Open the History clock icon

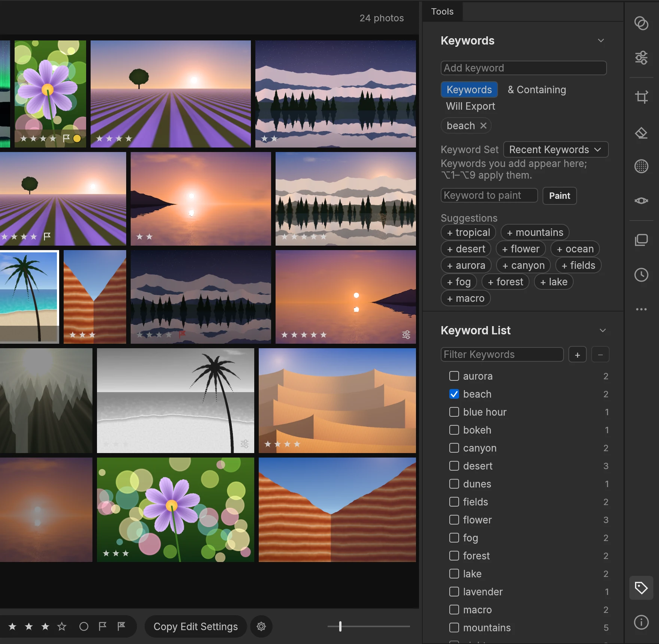click(x=641, y=275)
